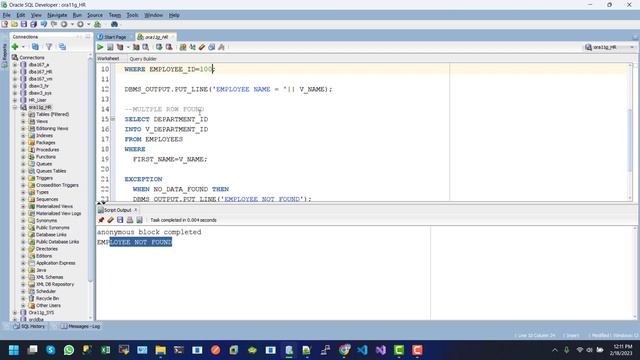Click line 12 DBMS_OUTPUT.PUT_LINE code
Viewport: 640px width, 360px height.
228,89
